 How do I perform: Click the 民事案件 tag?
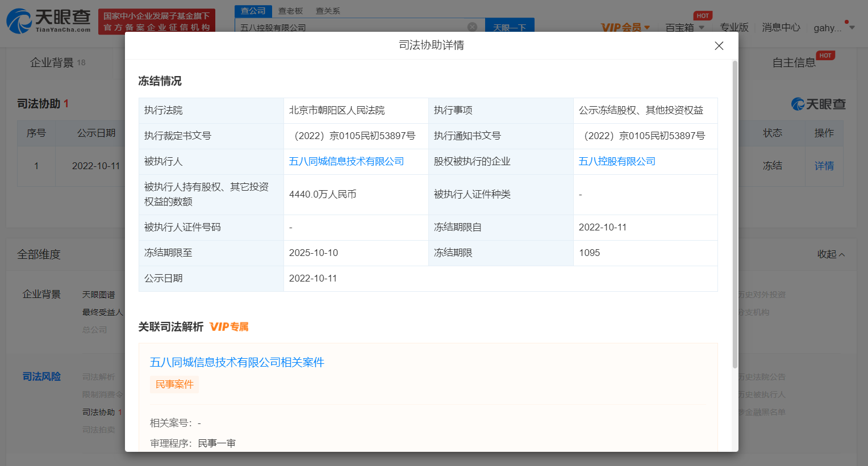(x=174, y=384)
